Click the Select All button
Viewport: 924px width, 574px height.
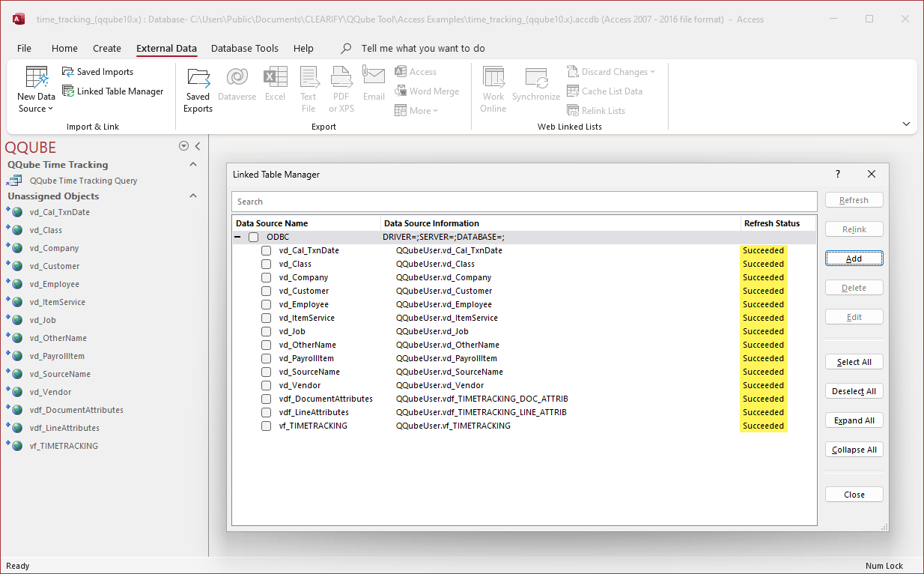click(x=854, y=362)
